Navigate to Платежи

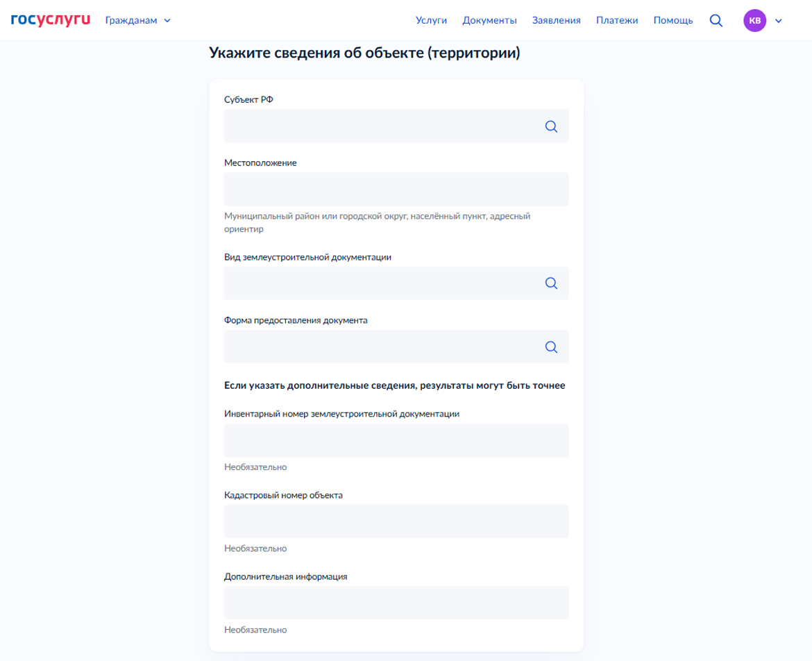click(617, 20)
